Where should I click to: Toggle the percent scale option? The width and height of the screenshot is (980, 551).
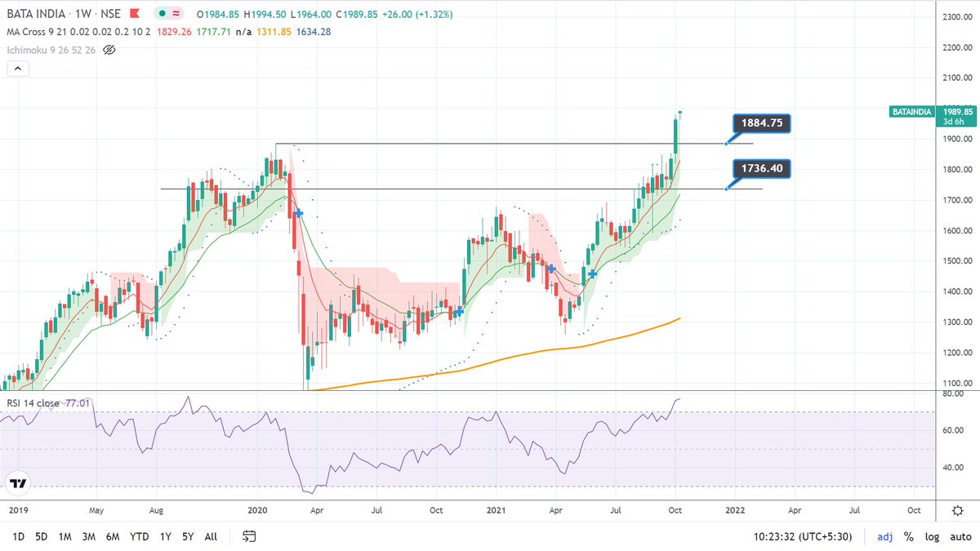tap(908, 536)
